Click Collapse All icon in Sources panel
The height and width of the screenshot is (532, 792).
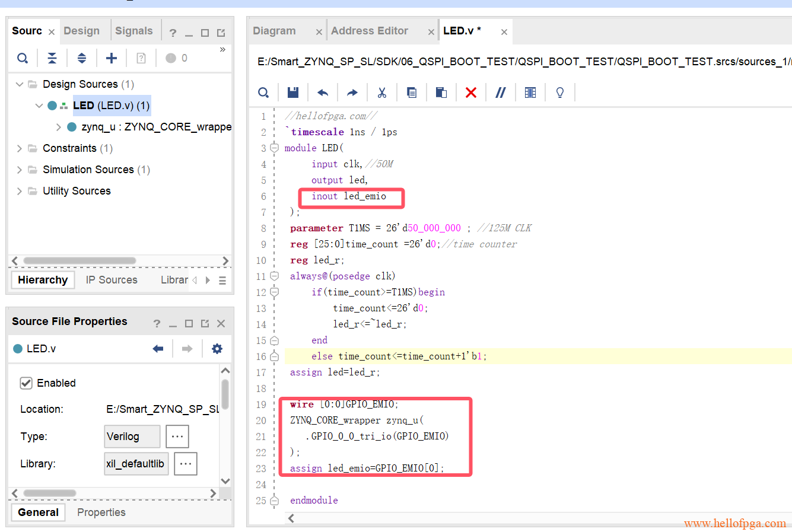[52, 58]
